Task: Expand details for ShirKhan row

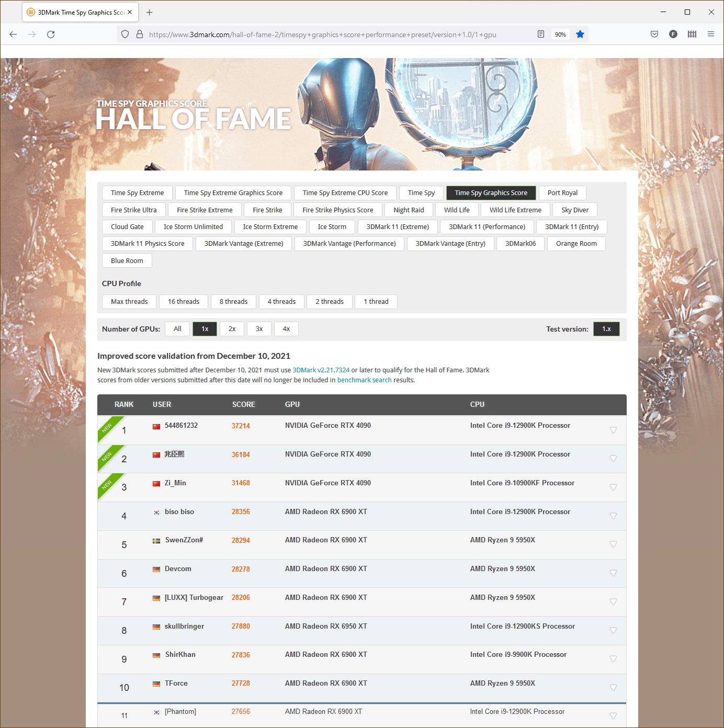Action: point(613,659)
